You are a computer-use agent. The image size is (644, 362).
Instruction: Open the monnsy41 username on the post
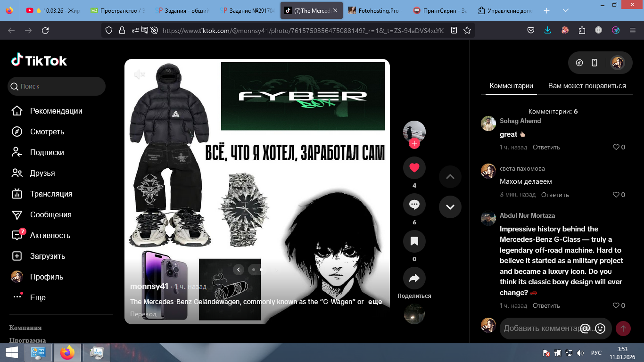pos(149,286)
